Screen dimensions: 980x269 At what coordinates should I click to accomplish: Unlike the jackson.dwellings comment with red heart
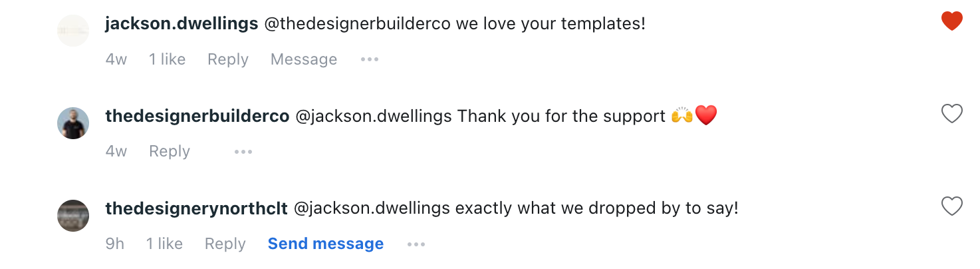[x=952, y=22]
